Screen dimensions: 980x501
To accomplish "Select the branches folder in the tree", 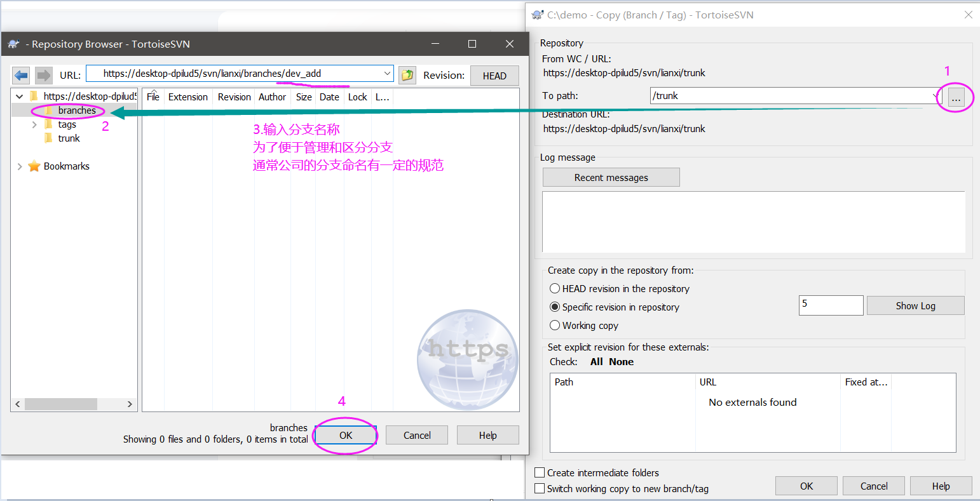I will coord(77,110).
